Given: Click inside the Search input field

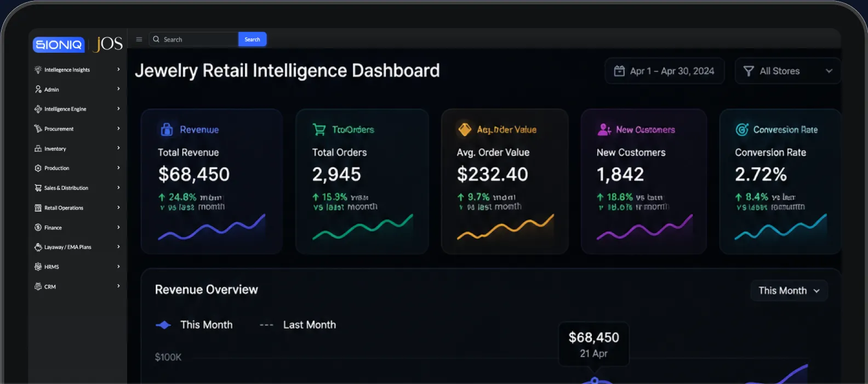Looking at the screenshot, I should pyautogui.click(x=194, y=39).
